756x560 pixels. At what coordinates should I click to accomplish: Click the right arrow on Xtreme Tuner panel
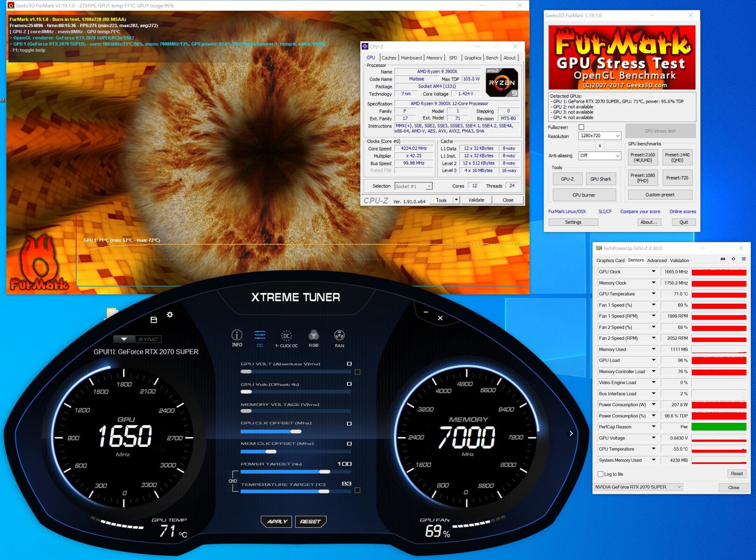pos(571,434)
